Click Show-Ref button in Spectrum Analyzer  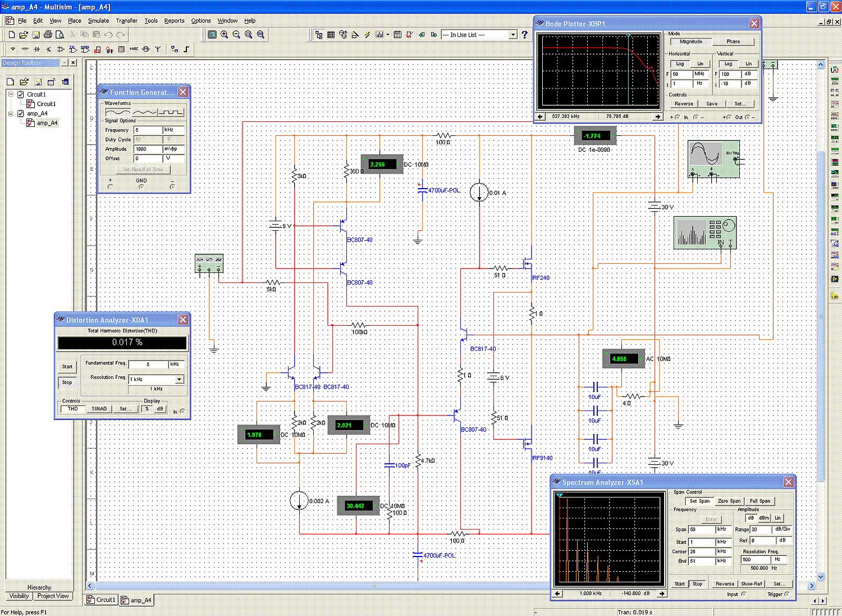click(x=751, y=584)
